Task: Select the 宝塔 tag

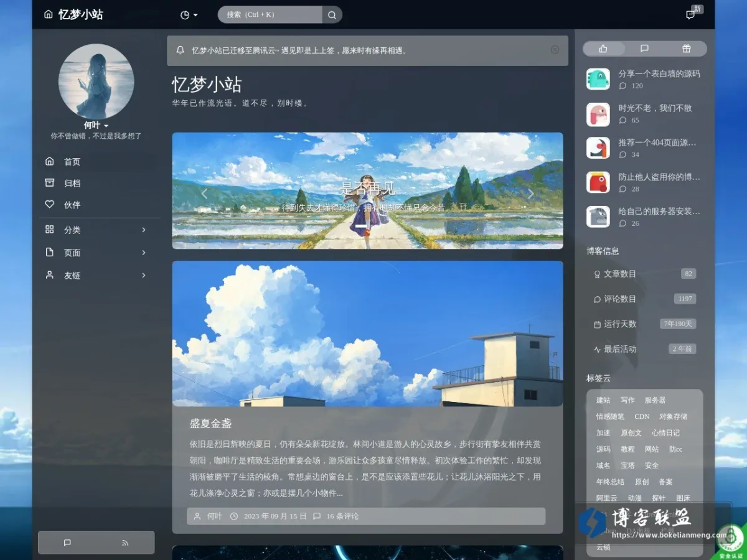Action: (x=627, y=465)
